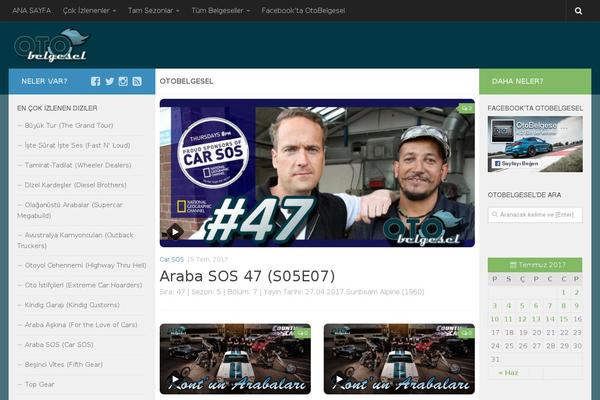Screen dimensions: 600x400
Task: Expand the Tam Sezonlar dropdown menu
Action: point(153,11)
